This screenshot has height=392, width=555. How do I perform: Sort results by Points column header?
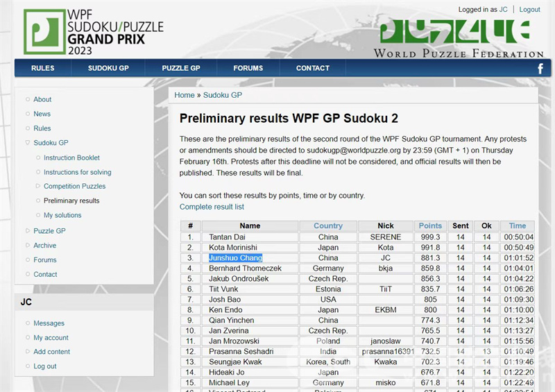430,225
